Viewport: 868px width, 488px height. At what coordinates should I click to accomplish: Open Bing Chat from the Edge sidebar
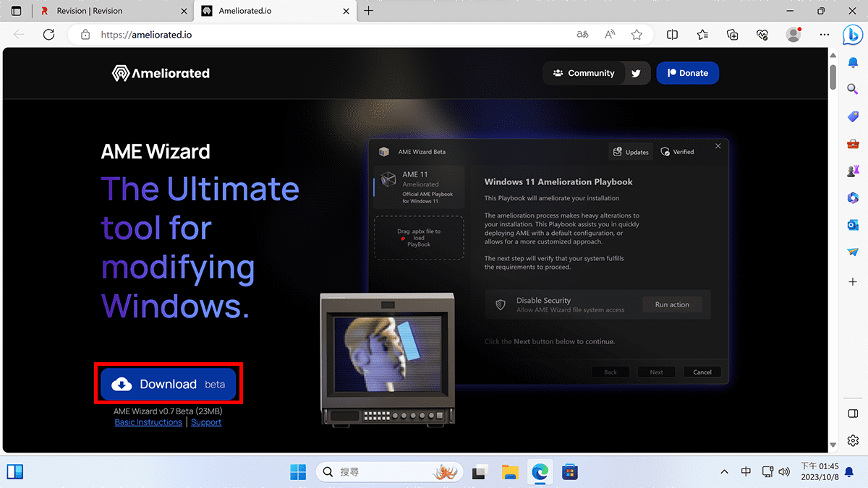tap(853, 34)
